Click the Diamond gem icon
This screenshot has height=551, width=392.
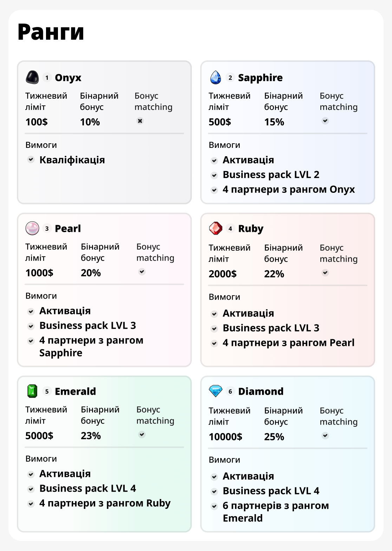(216, 391)
